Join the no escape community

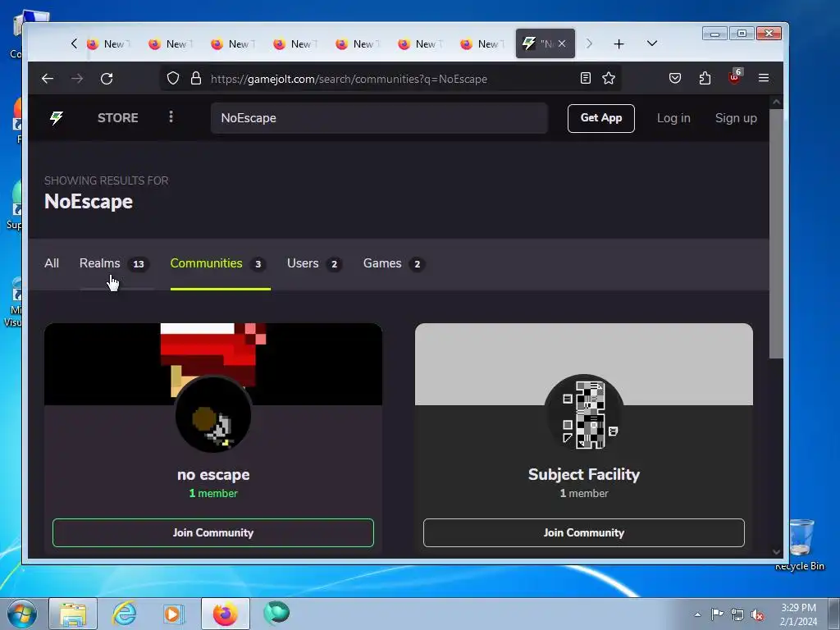(213, 532)
